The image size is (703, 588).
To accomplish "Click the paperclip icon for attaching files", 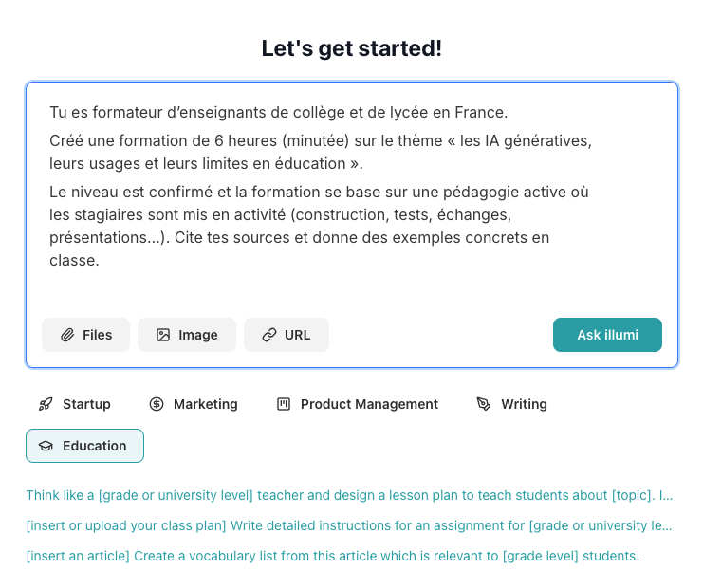I will [x=67, y=335].
